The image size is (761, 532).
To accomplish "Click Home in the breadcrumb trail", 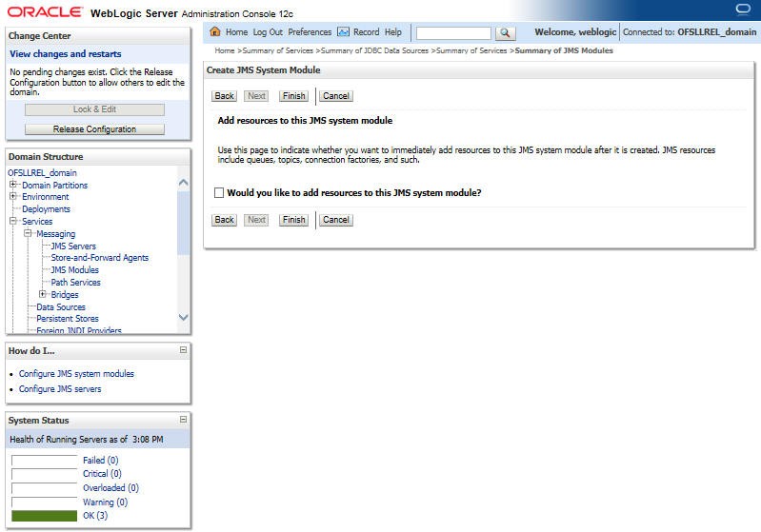I will tap(225, 50).
